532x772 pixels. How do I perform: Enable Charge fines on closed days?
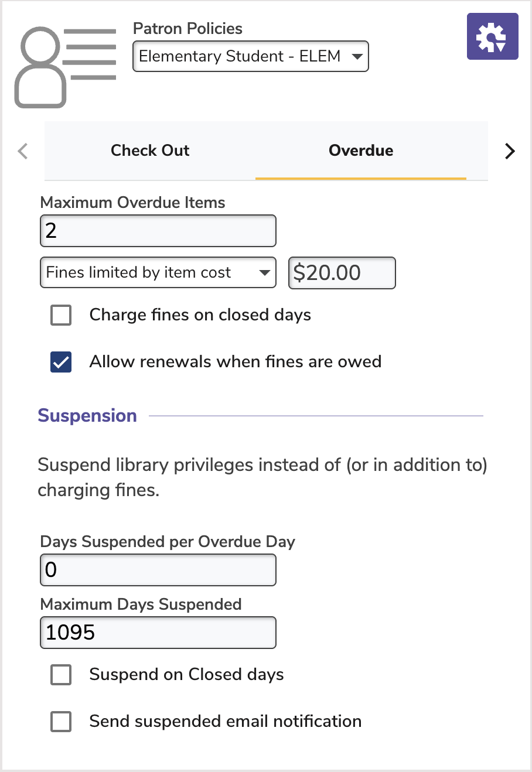pyautogui.click(x=61, y=315)
